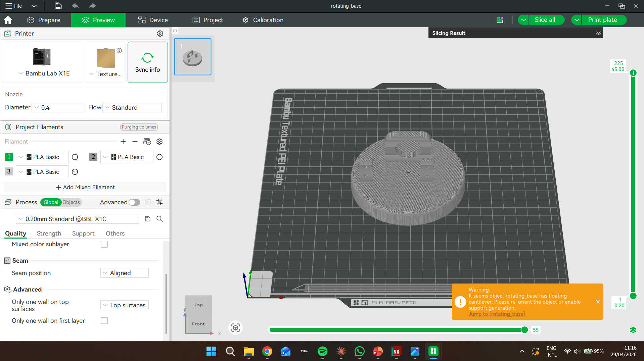Open nozzle Diameter dropdown
The height and width of the screenshot is (361, 644).
tap(58, 107)
